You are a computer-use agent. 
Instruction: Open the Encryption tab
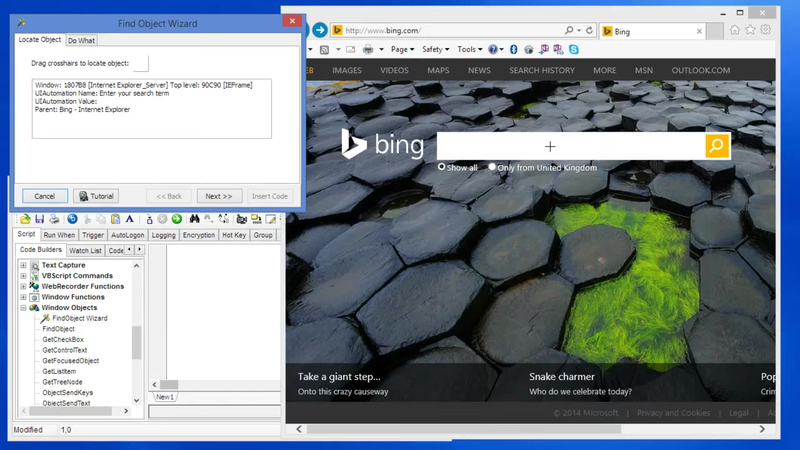pyautogui.click(x=198, y=235)
